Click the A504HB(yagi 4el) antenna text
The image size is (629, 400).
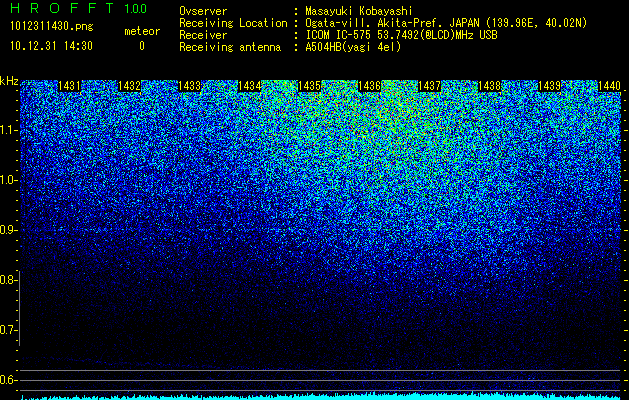(353, 47)
